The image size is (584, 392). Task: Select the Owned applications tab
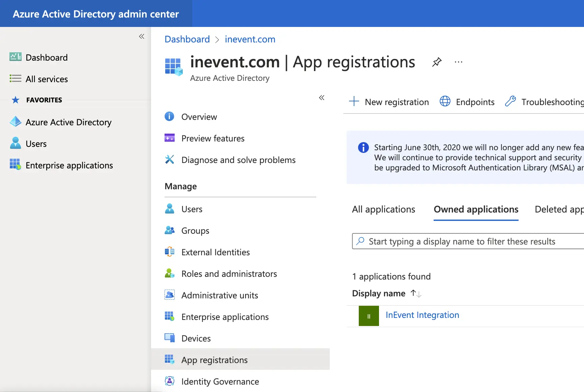[476, 209]
